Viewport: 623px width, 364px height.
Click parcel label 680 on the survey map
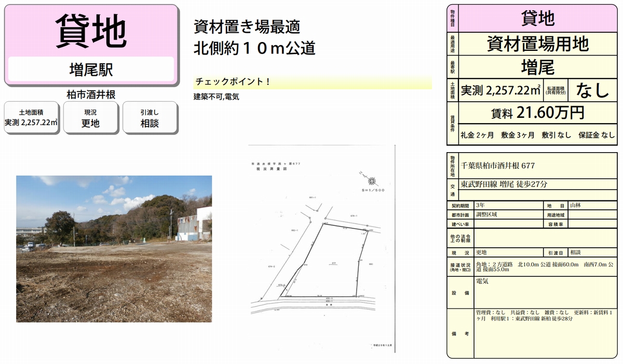(371, 264)
